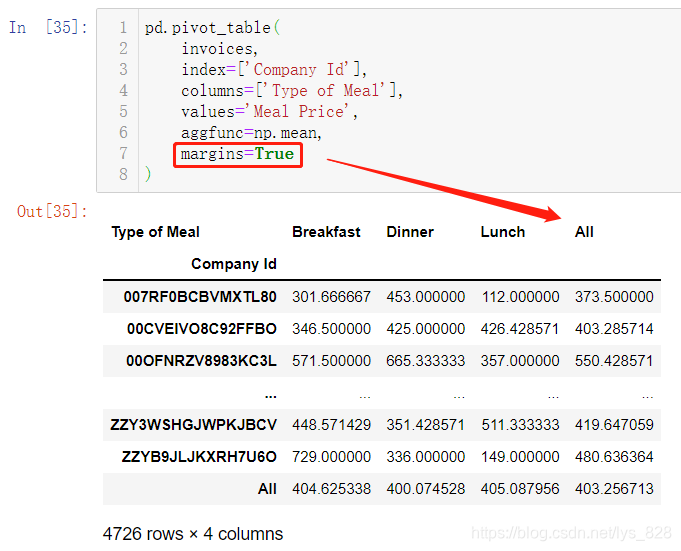This screenshot has width=681, height=551.
Task: Click cell value 336.000000
Action: coord(426,457)
